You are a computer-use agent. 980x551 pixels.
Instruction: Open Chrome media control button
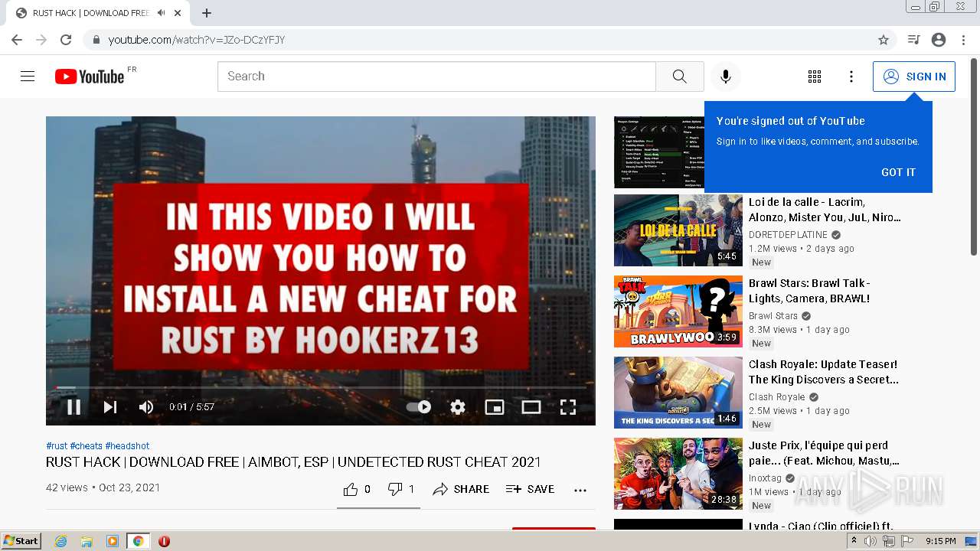[913, 40]
